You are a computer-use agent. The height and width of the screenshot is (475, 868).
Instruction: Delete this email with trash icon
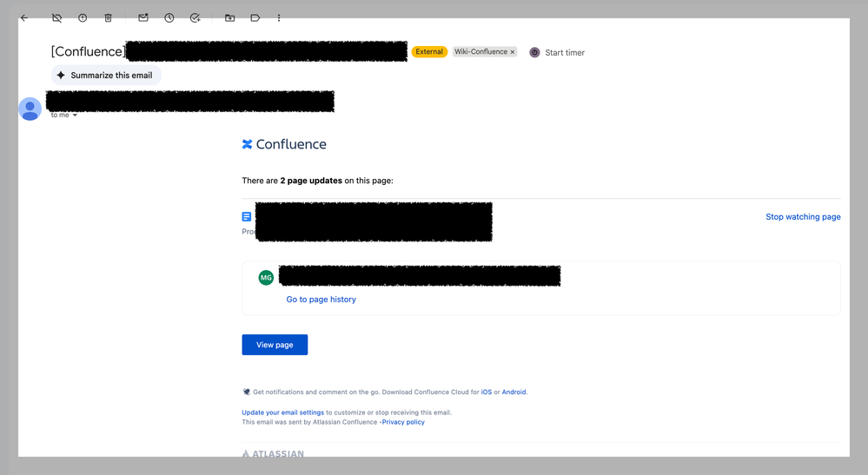pos(109,17)
